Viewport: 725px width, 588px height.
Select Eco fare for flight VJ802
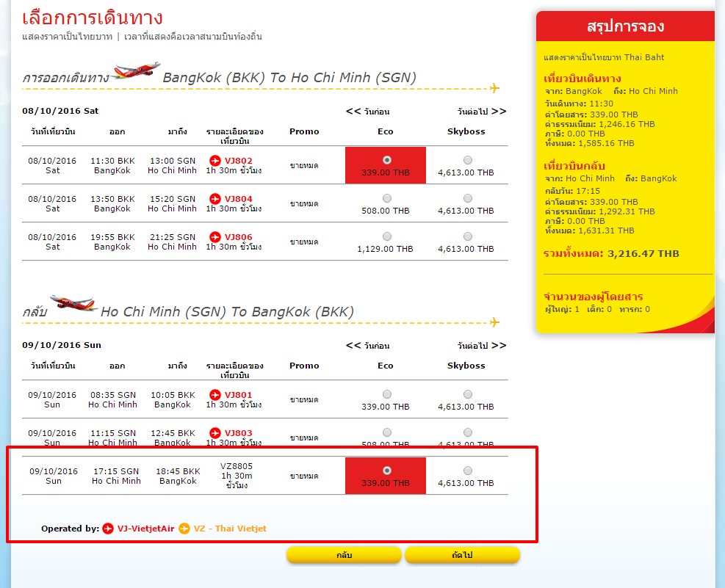coord(387,160)
